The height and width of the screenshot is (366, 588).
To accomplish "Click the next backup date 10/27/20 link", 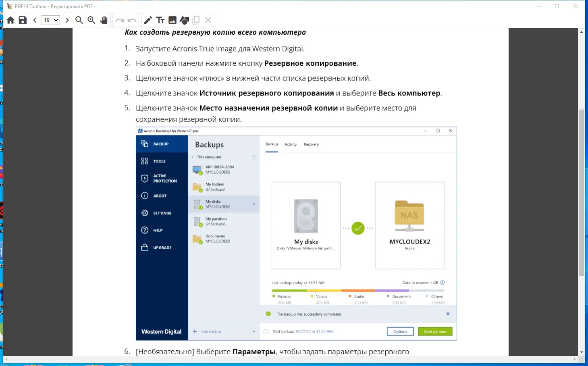I will [x=314, y=331].
